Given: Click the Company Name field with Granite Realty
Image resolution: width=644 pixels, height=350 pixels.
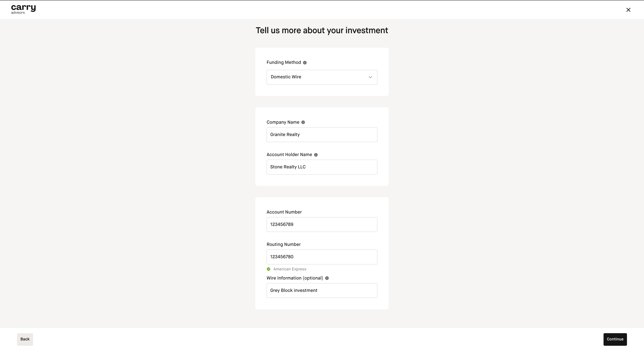Looking at the screenshot, I should point(322,135).
